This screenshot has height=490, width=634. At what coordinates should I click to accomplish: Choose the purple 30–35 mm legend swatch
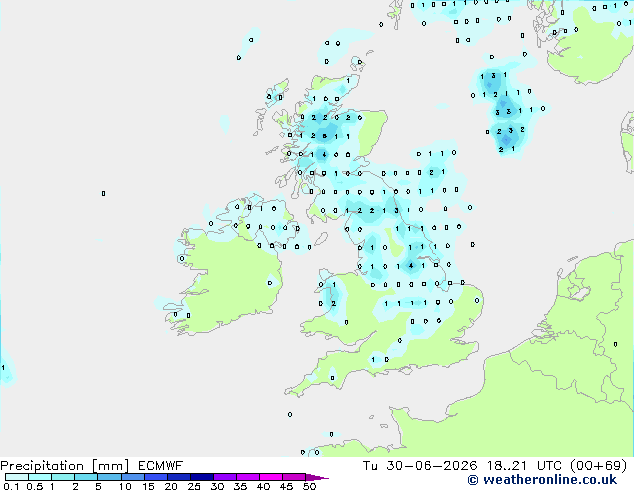(x=225, y=477)
